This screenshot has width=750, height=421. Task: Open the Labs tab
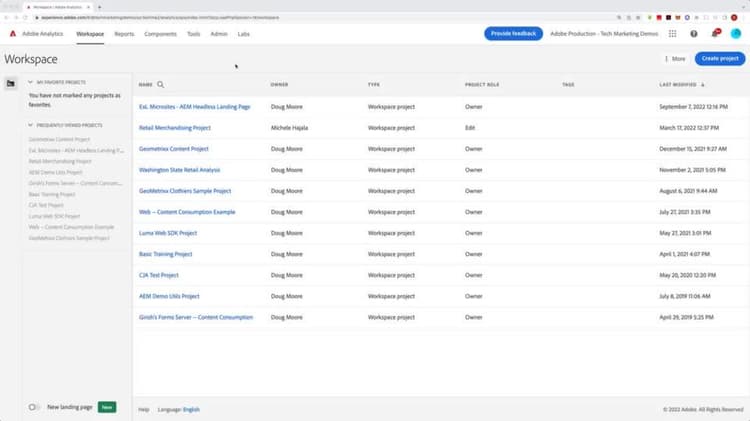pos(243,34)
